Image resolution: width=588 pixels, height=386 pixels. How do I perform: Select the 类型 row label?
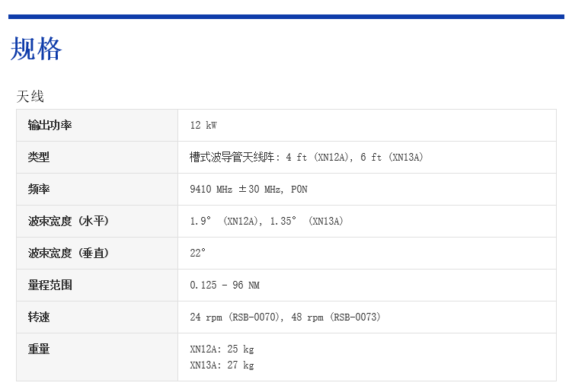coord(39,158)
